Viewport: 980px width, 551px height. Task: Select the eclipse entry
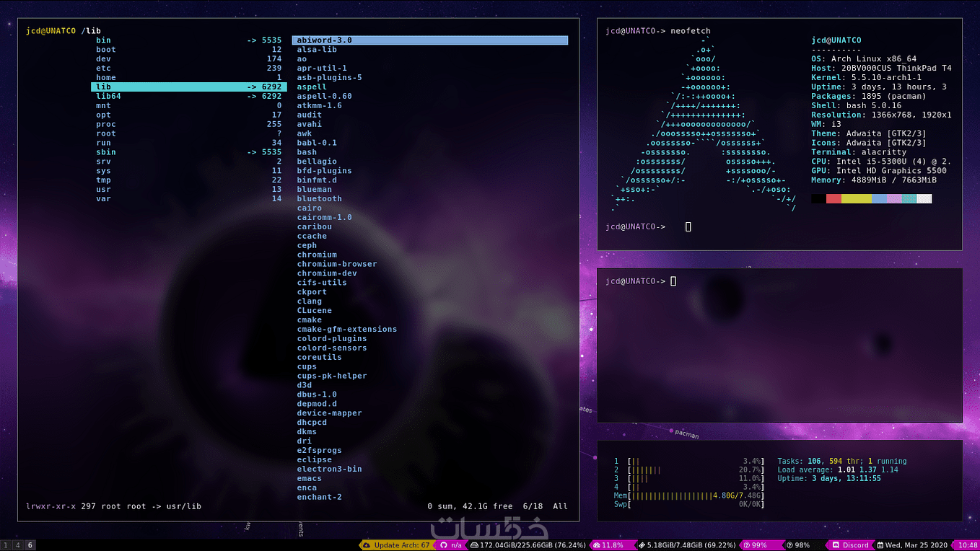coord(315,459)
